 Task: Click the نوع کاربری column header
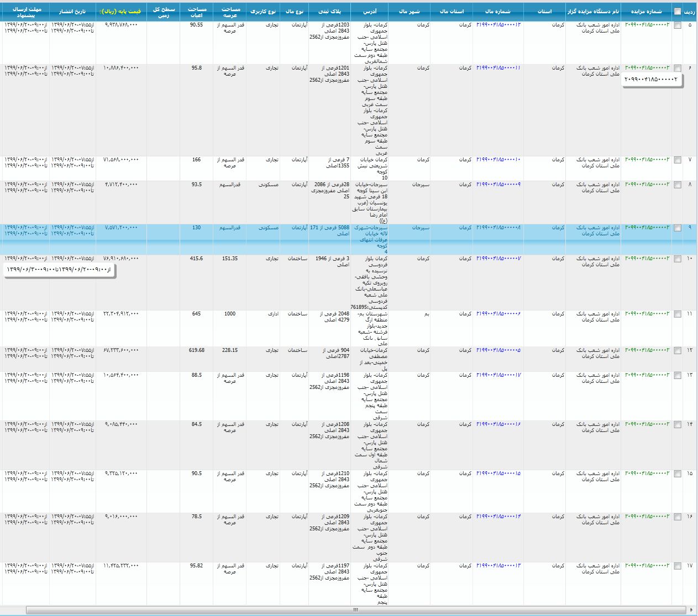point(263,12)
